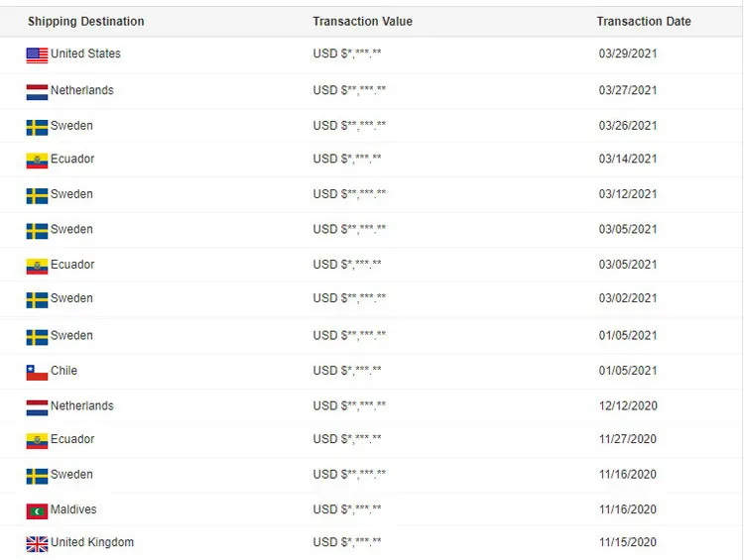Click Sweden flag in the 03/02/2021 row
Screen dimensions: 744x560
37,300
